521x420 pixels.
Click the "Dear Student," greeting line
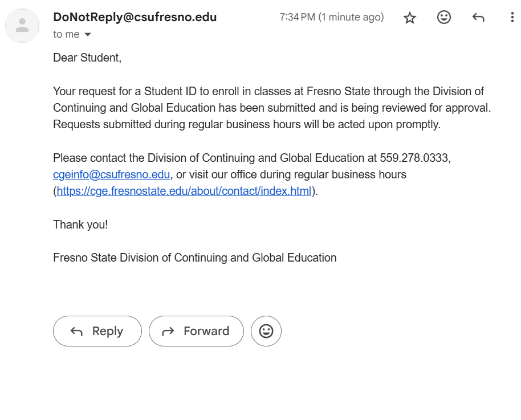click(87, 58)
